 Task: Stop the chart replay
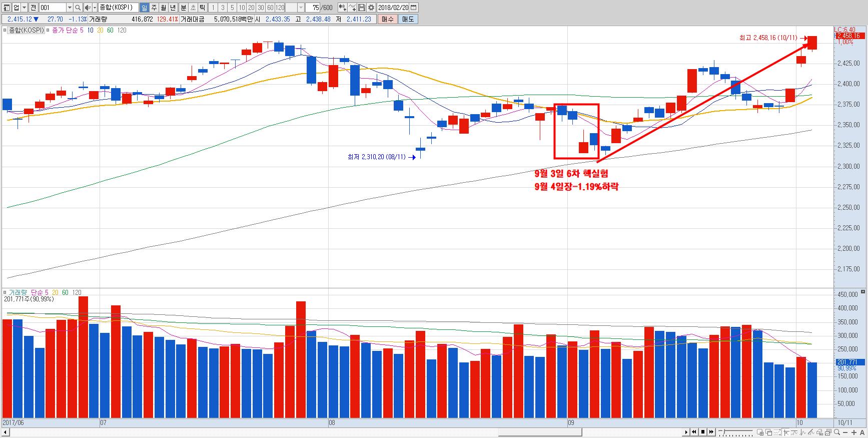pyautogui.click(x=703, y=432)
